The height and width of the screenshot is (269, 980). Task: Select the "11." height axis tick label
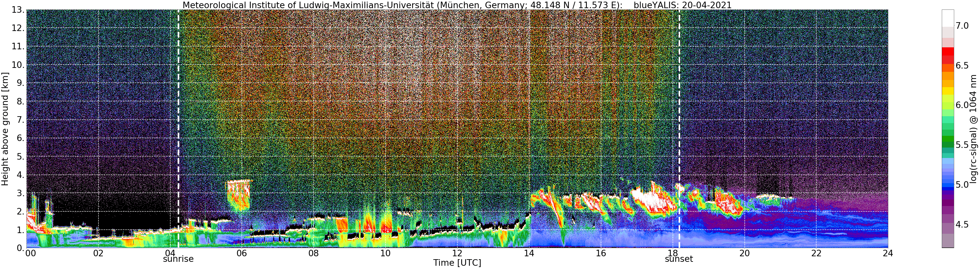(x=18, y=47)
